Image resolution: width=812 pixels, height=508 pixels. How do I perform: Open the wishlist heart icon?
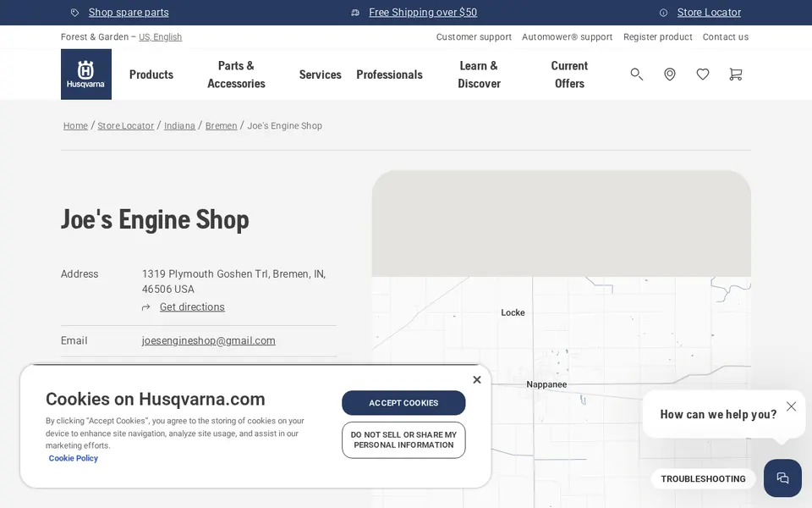pyautogui.click(x=703, y=75)
